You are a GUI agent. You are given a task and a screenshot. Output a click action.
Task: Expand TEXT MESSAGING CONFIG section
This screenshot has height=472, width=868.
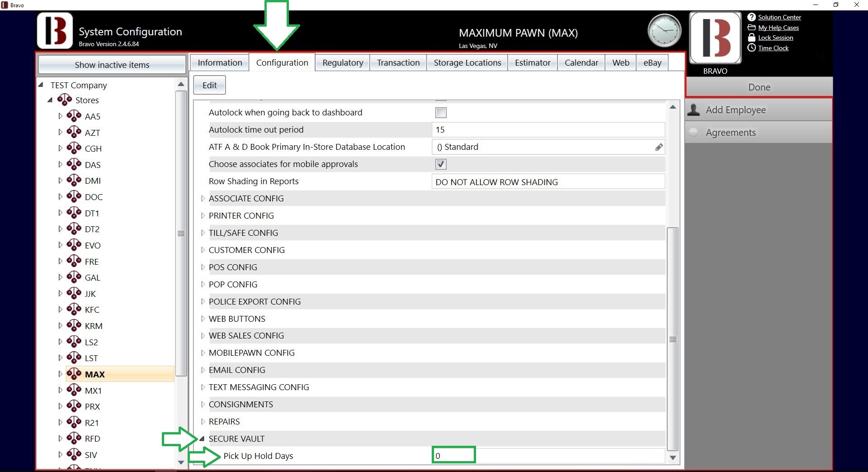point(203,387)
